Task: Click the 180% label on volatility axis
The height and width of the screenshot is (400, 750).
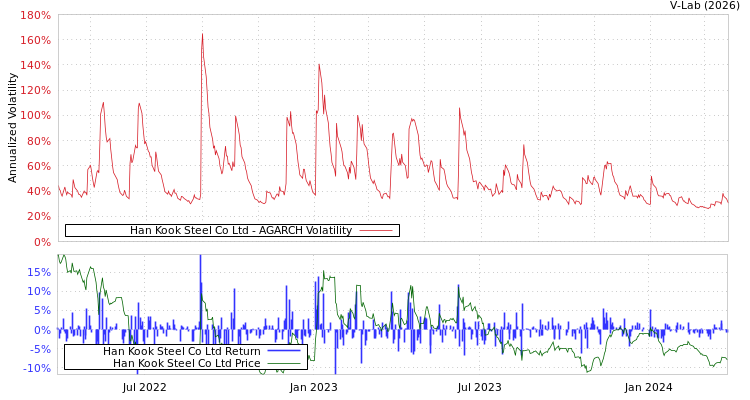Action: [35, 16]
